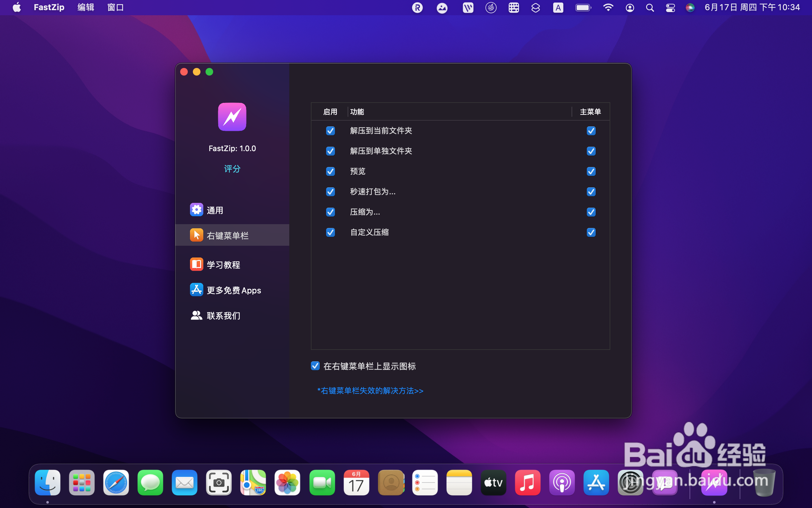The image size is (812, 508).
Task: Open Mail from the Dock
Action: pos(185,483)
